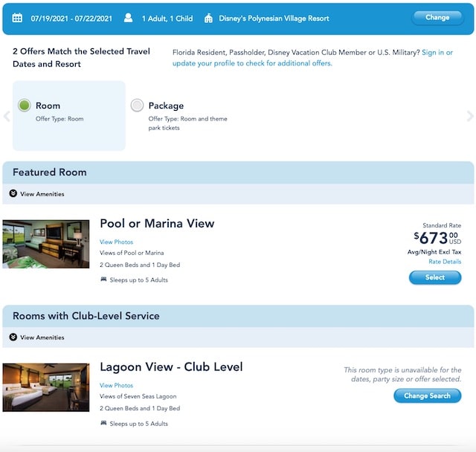Click the calendar icon beside travel dates
Screen dimensions: 476x452
click(x=17, y=18)
